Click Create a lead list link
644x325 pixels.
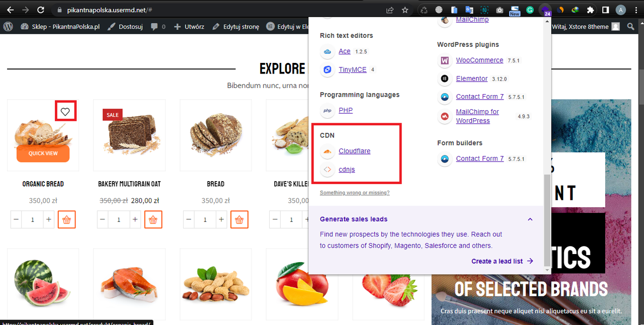502,261
